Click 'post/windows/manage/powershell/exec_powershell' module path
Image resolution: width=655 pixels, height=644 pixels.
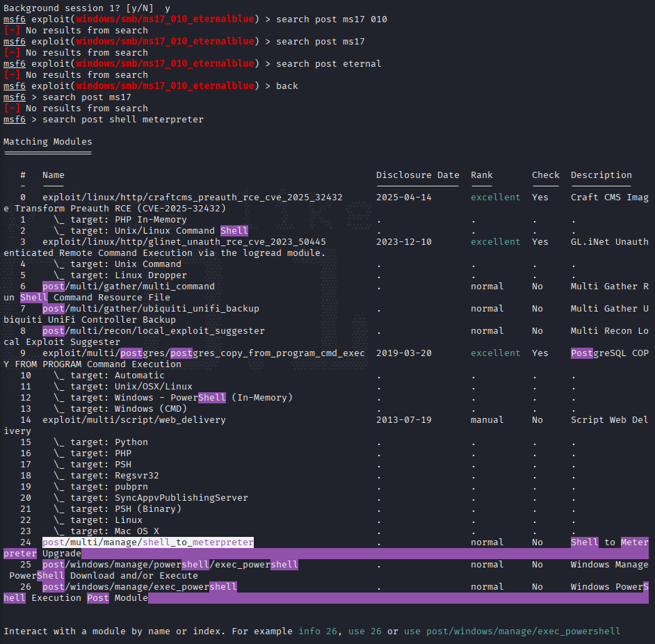[170, 565]
